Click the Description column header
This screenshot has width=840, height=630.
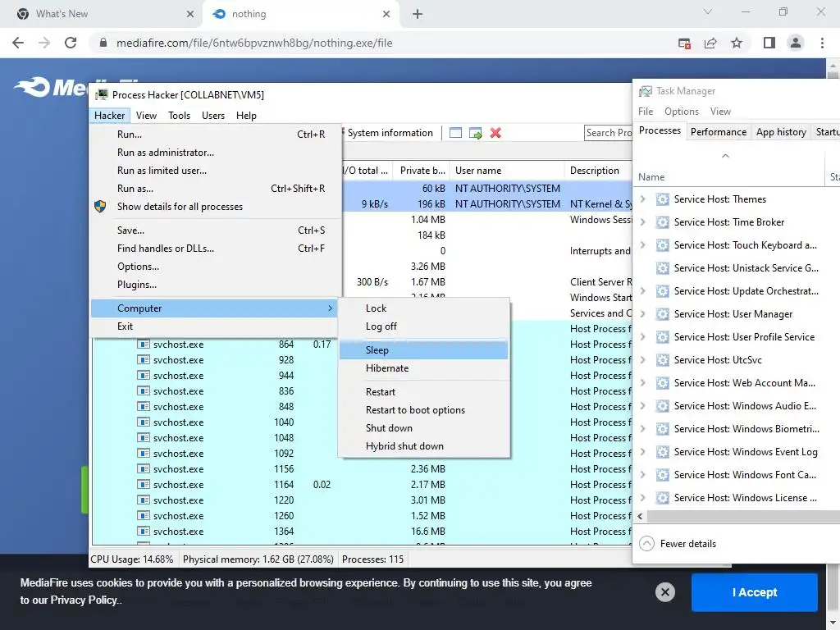pos(598,171)
